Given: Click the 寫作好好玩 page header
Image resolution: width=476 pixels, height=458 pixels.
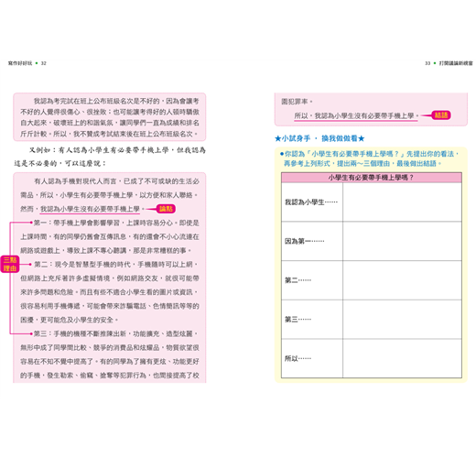Looking at the screenshot, I should [20, 63].
